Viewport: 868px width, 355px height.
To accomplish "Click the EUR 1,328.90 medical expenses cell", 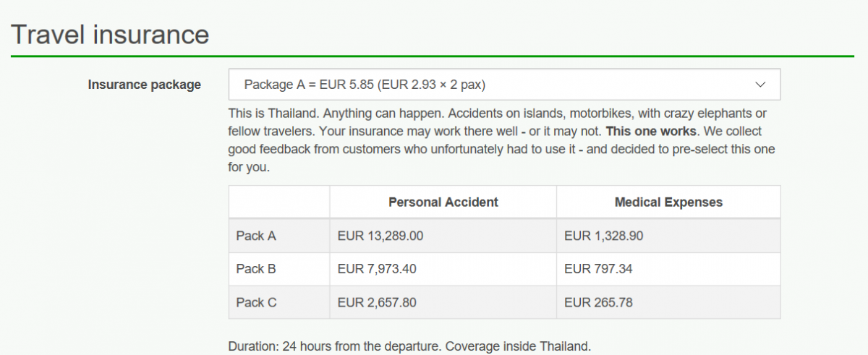I will [603, 236].
